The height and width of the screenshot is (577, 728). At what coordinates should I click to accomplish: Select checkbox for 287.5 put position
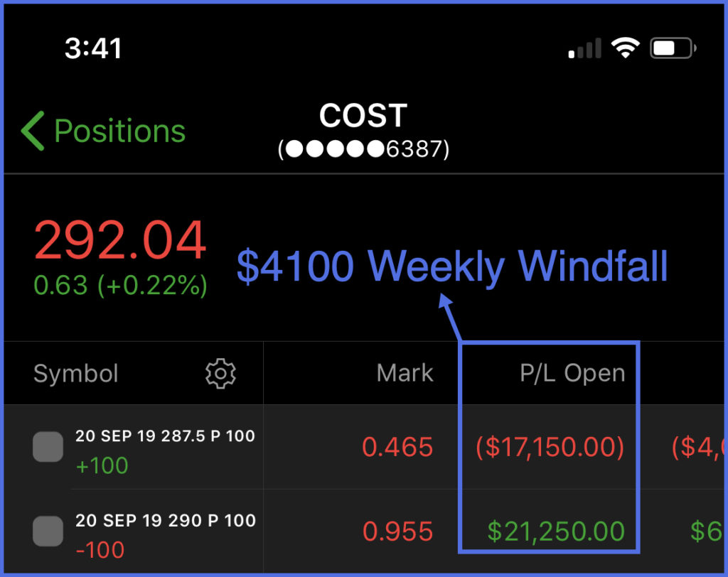click(48, 448)
